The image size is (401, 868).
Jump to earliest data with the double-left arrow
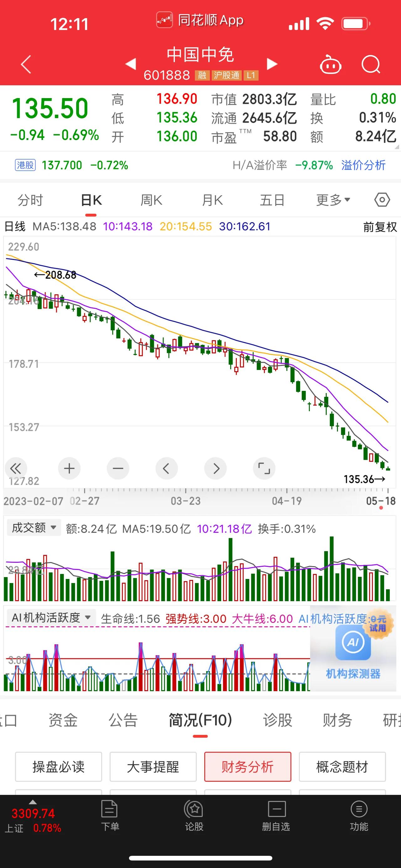tap(15, 468)
